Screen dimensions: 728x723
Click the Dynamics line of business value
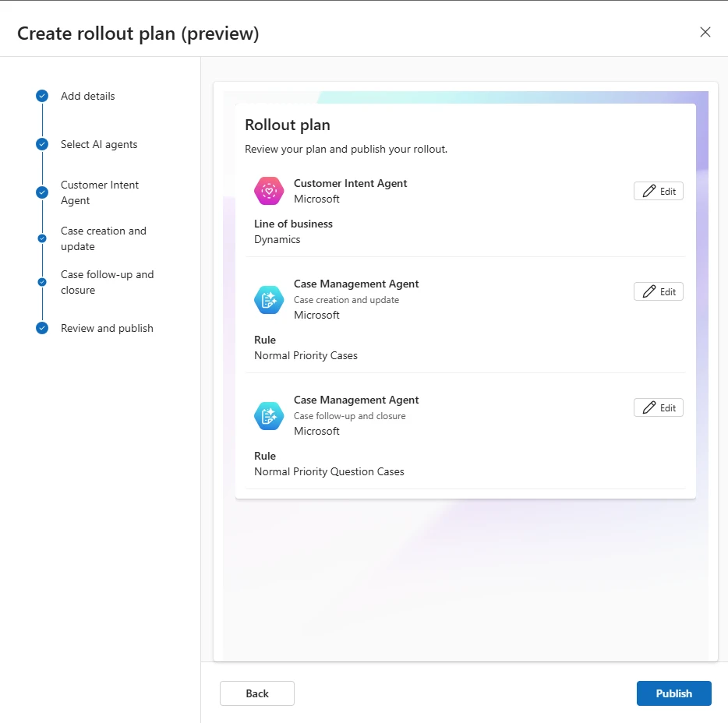click(x=277, y=239)
